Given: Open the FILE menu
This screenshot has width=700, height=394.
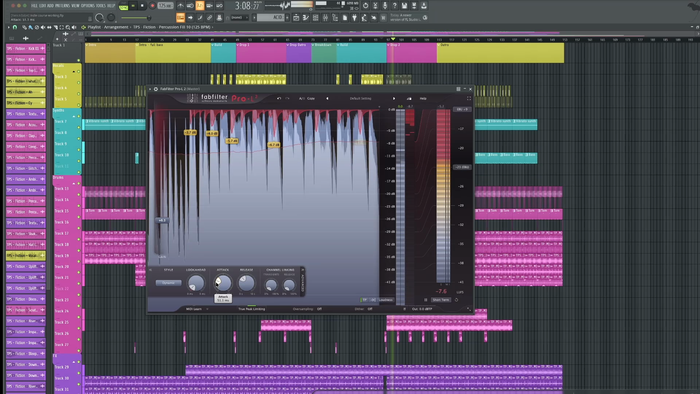Looking at the screenshot, I should [34, 6].
